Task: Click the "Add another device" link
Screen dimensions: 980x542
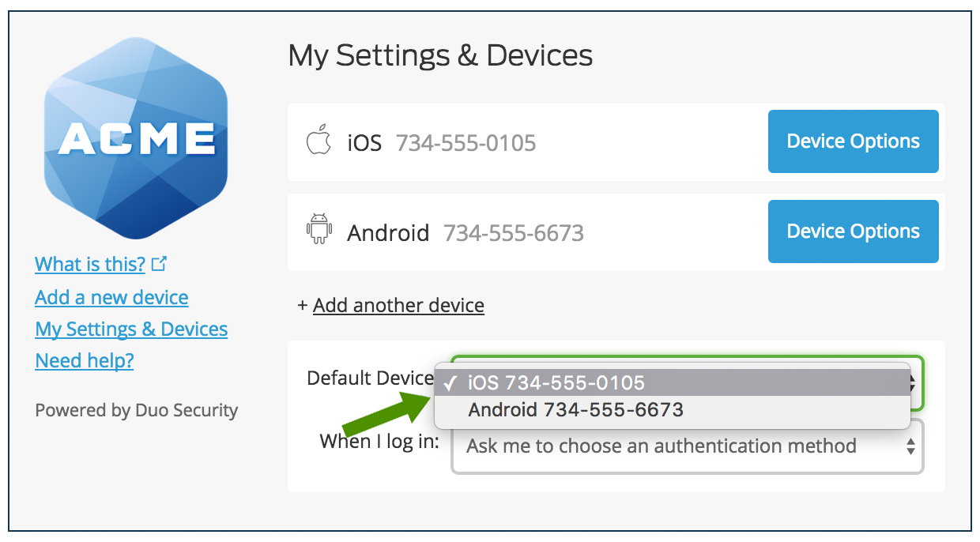Action: pyautogui.click(x=398, y=305)
